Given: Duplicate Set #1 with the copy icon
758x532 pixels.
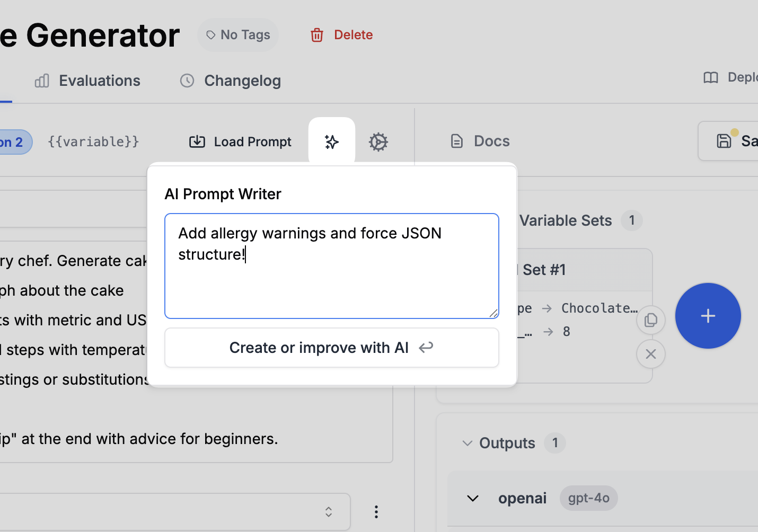Looking at the screenshot, I should click(651, 320).
